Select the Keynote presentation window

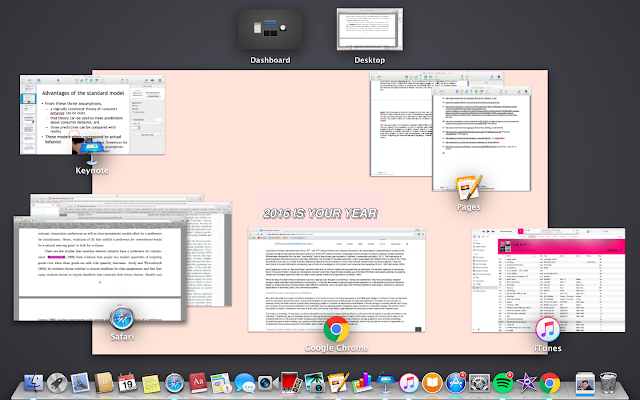pos(92,114)
